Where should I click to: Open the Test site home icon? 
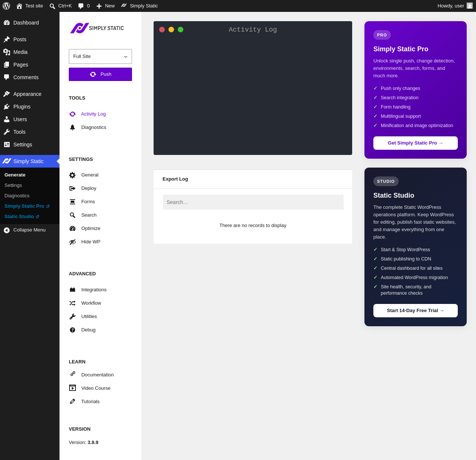(x=19, y=6)
